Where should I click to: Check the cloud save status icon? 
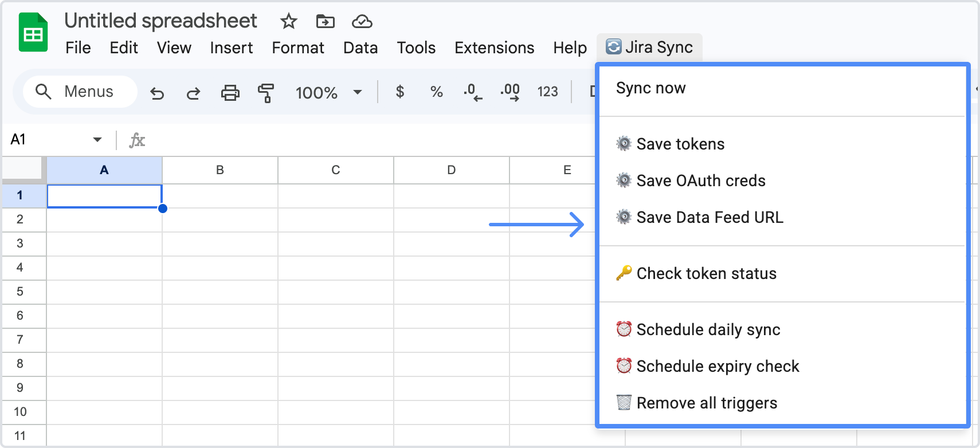pyautogui.click(x=362, y=22)
